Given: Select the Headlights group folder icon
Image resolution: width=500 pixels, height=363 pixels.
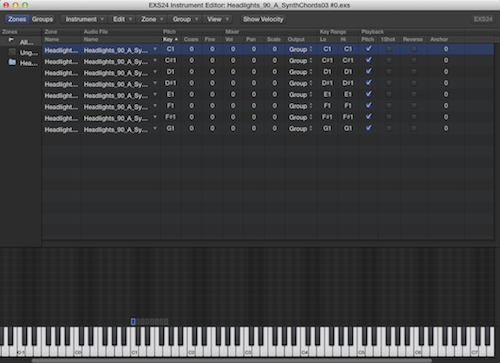Looking at the screenshot, I should 12,62.
